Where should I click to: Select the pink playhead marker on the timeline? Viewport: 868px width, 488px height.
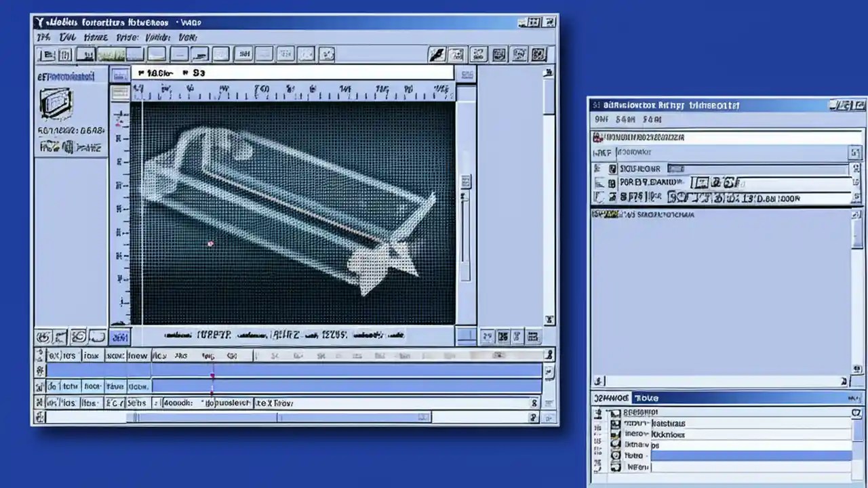(x=212, y=369)
